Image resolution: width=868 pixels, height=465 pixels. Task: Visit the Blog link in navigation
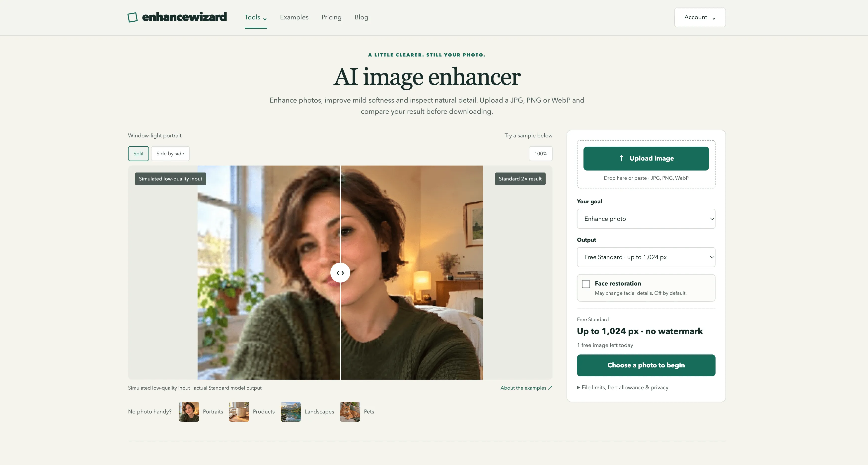coord(361,17)
